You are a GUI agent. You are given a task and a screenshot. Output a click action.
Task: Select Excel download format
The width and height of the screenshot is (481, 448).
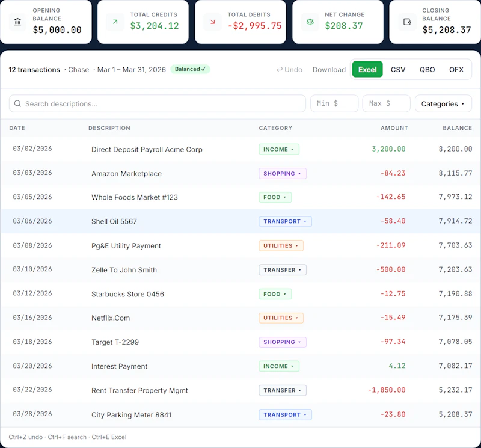[367, 69]
